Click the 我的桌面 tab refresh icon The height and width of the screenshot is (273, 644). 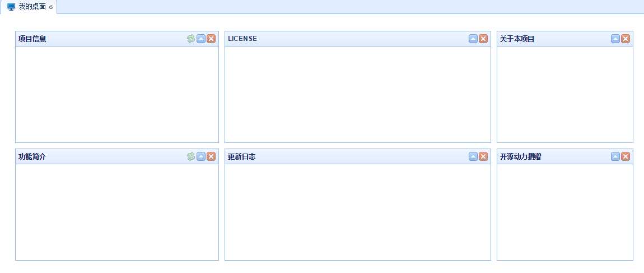coord(51,7)
